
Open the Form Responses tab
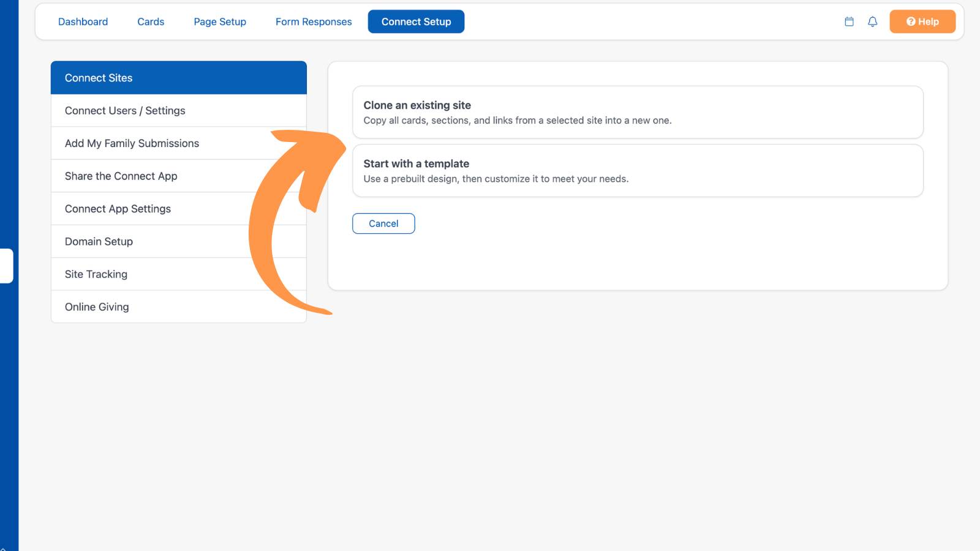point(314,21)
